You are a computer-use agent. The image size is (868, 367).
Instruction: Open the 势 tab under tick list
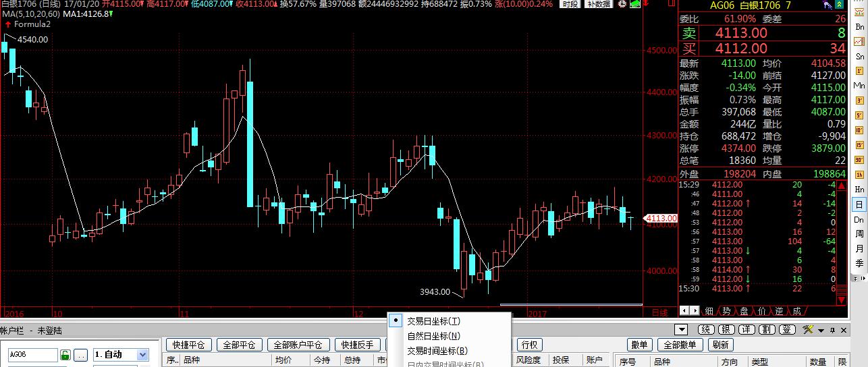click(x=726, y=311)
